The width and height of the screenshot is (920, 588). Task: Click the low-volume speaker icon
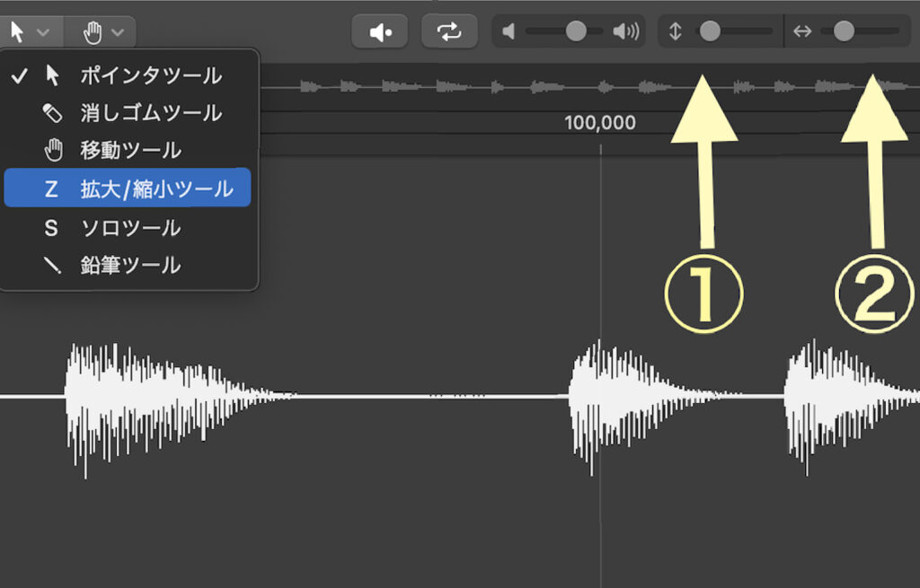(509, 32)
